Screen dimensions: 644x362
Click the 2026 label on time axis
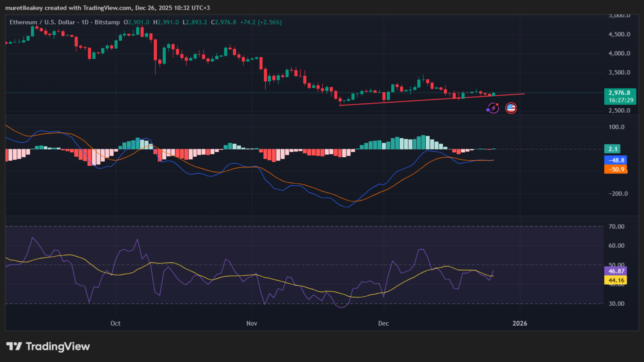[x=520, y=323]
